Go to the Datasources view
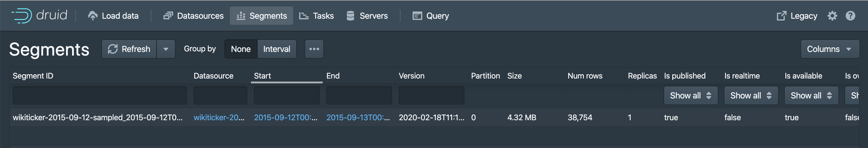The height and width of the screenshot is (148, 868). click(x=193, y=16)
